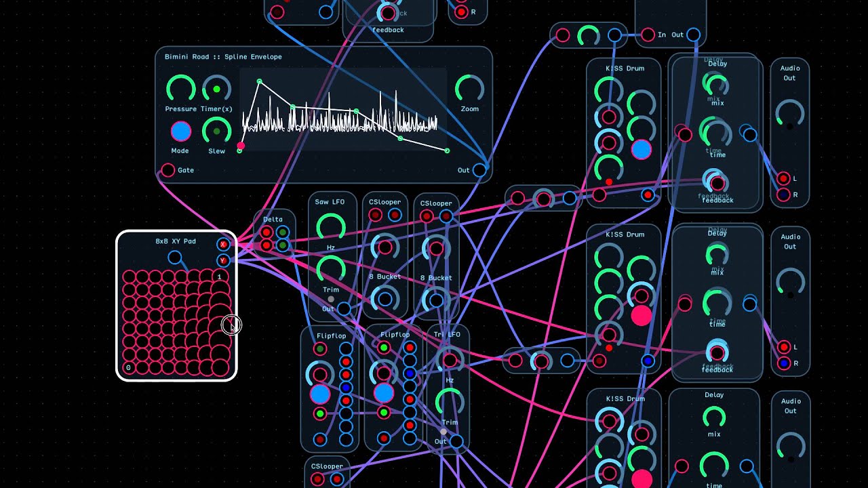This screenshot has width=868, height=488.
Task: Select the Delta module label
Action: (x=273, y=219)
